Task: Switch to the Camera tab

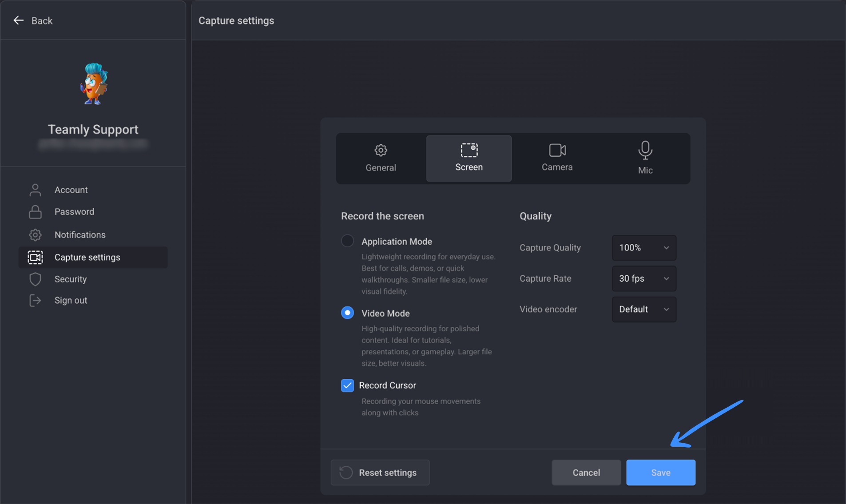Action: [557, 159]
